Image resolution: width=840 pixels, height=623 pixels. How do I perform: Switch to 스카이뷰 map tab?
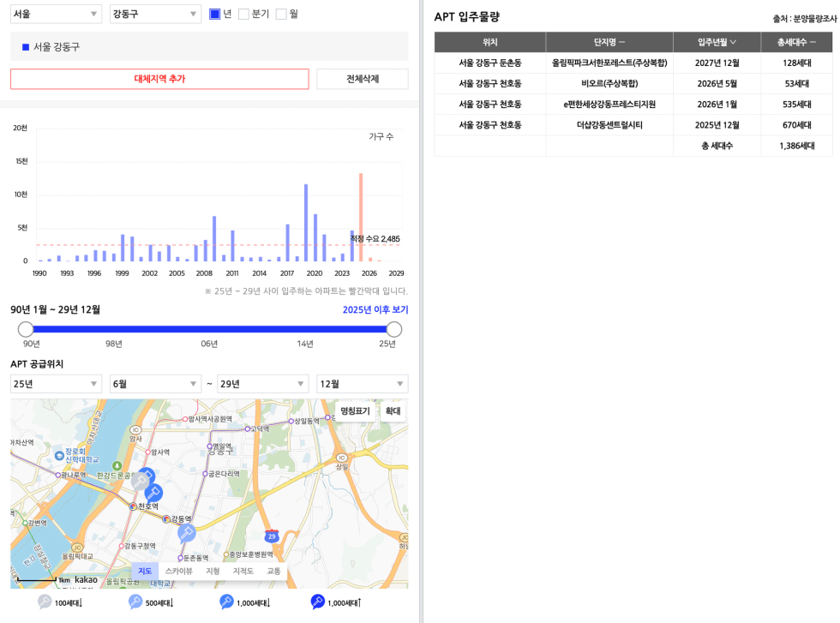click(179, 571)
